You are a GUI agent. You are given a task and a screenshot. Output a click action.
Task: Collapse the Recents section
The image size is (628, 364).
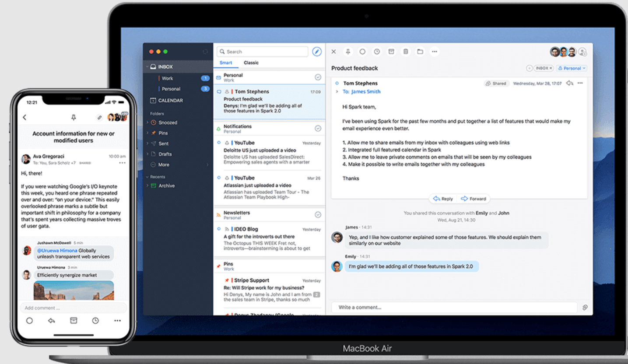point(147,177)
